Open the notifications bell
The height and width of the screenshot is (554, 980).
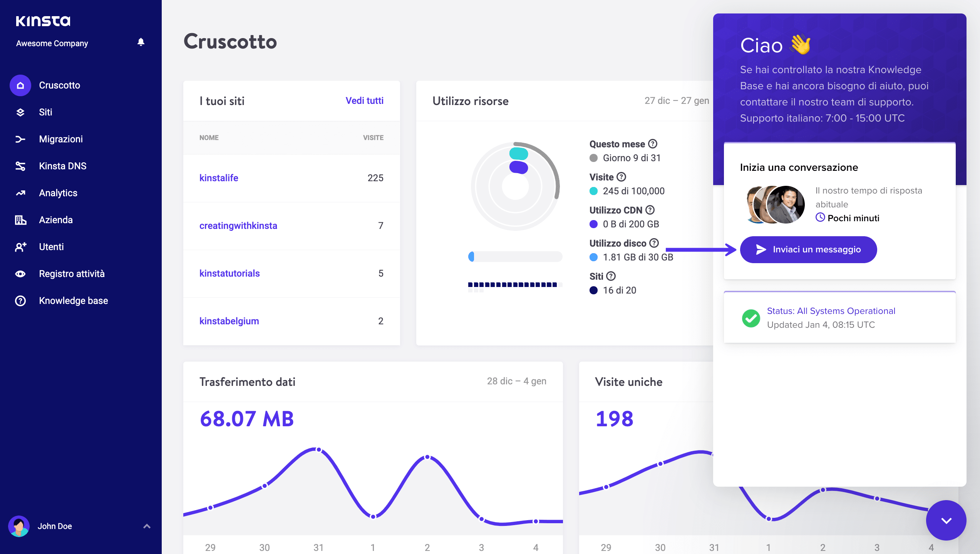[141, 42]
